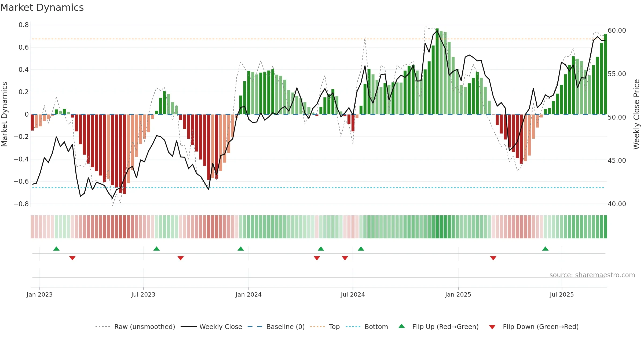Screen dimensions: 644x362
Task: Click the 45.00 price tick label
Action: point(617,161)
